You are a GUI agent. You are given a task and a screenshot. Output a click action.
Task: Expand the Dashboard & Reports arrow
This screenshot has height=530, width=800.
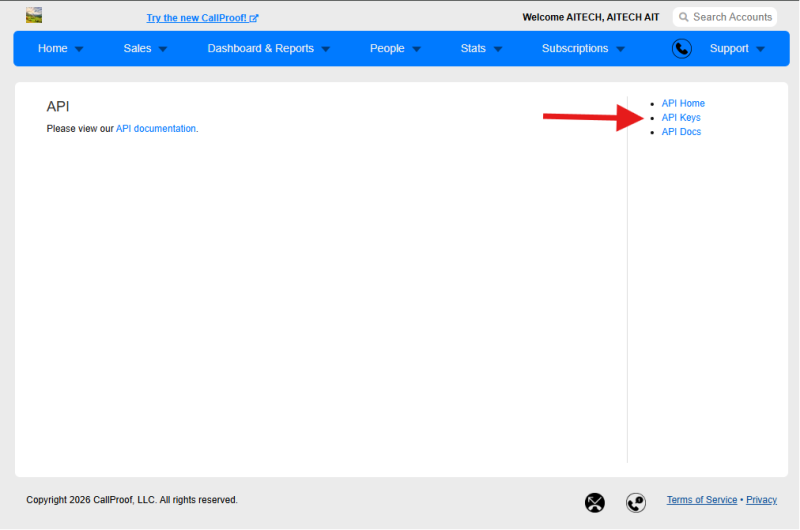pyautogui.click(x=326, y=49)
